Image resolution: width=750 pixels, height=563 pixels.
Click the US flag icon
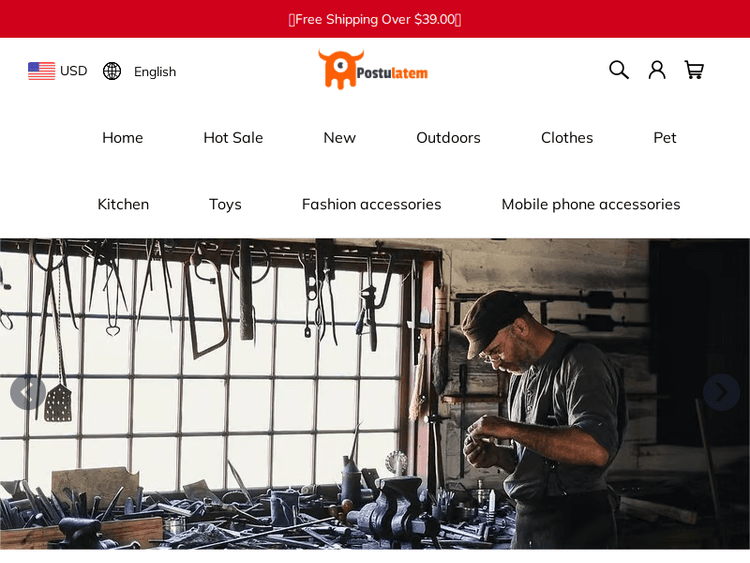click(42, 71)
